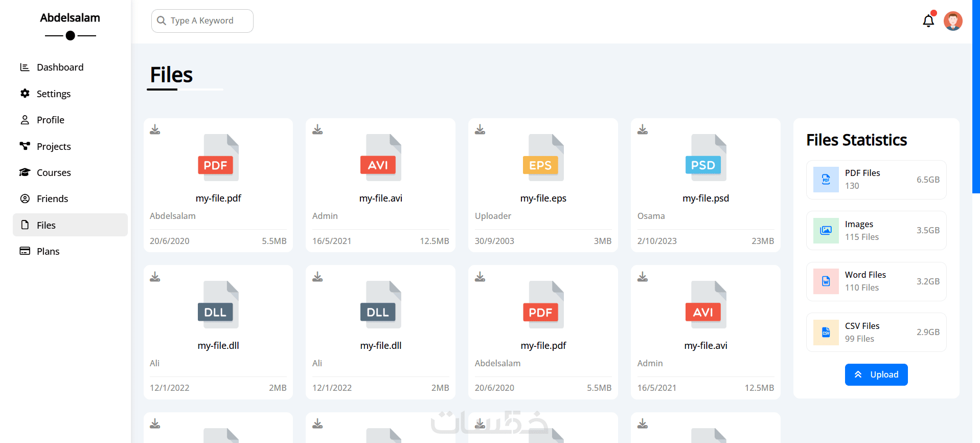
Task: Click the 110 Files count
Action: point(862,287)
